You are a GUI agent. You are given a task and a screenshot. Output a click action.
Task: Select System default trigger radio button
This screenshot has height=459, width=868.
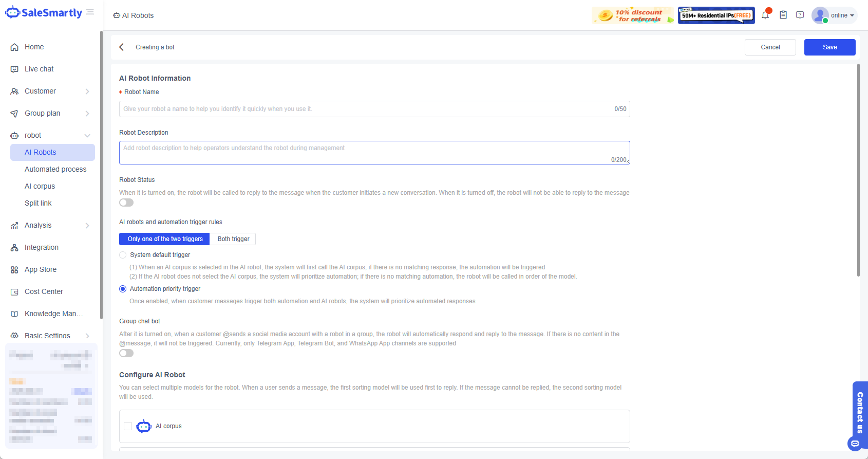(x=123, y=255)
